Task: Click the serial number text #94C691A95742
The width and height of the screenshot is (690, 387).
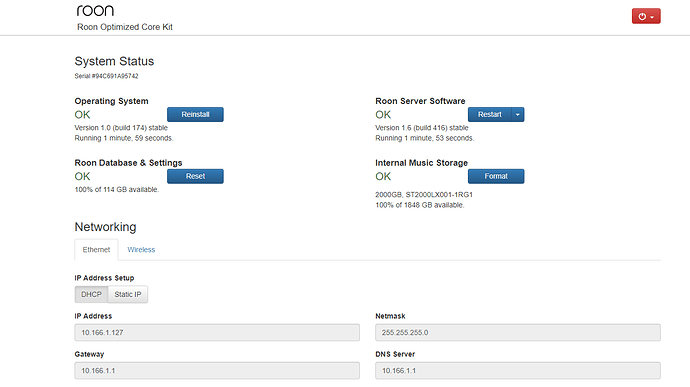Action: (115, 76)
